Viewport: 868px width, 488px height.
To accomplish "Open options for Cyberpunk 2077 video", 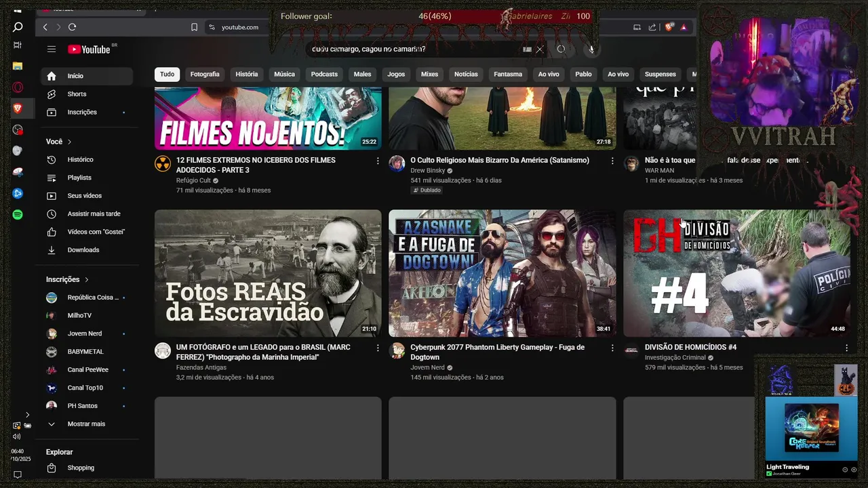I will pyautogui.click(x=612, y=348).
